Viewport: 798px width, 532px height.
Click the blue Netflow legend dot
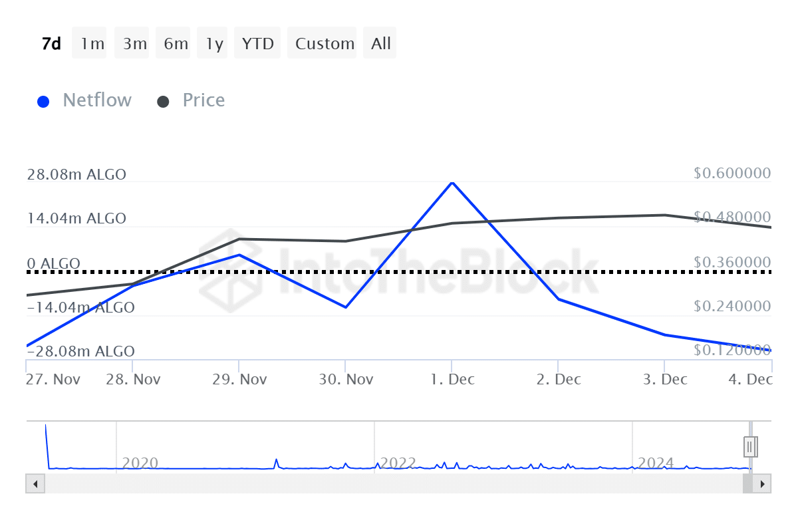[44, 102]
